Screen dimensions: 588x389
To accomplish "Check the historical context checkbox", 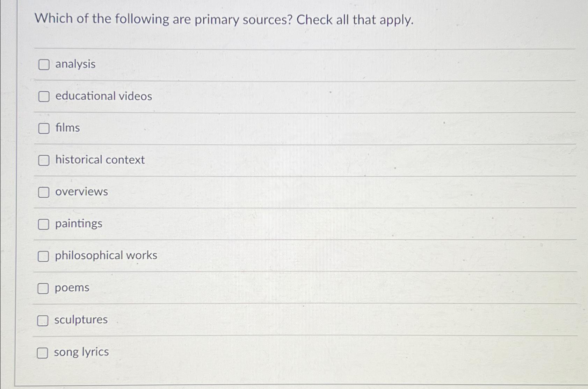I will 44,161.
